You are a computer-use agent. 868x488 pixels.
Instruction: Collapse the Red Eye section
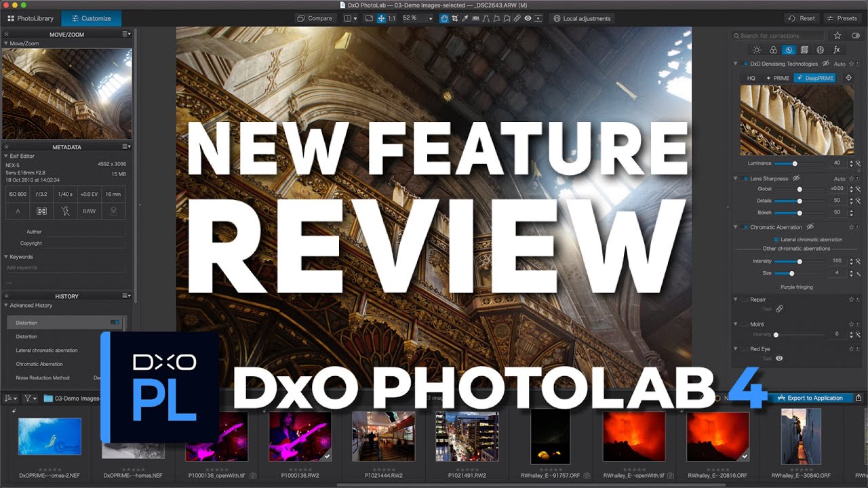click(x=736, y=349)
